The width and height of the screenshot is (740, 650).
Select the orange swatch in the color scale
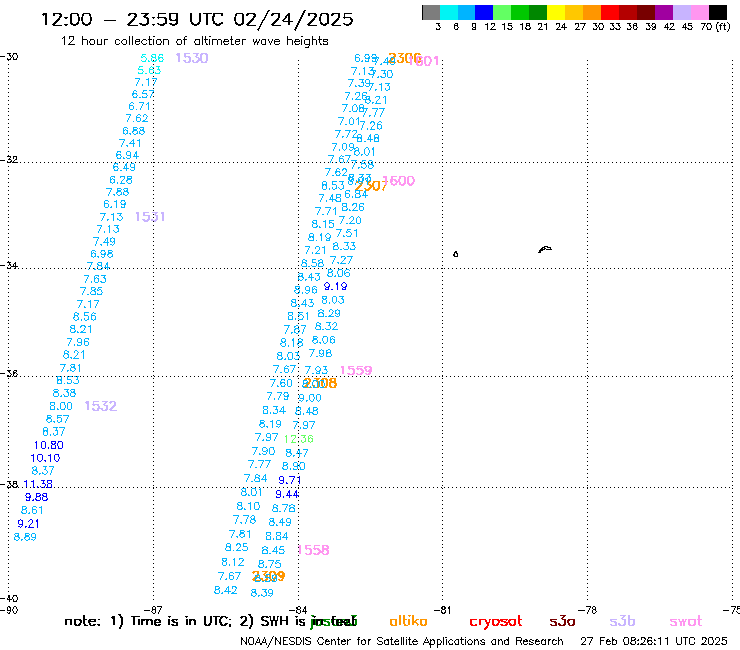tap(592, 12)
